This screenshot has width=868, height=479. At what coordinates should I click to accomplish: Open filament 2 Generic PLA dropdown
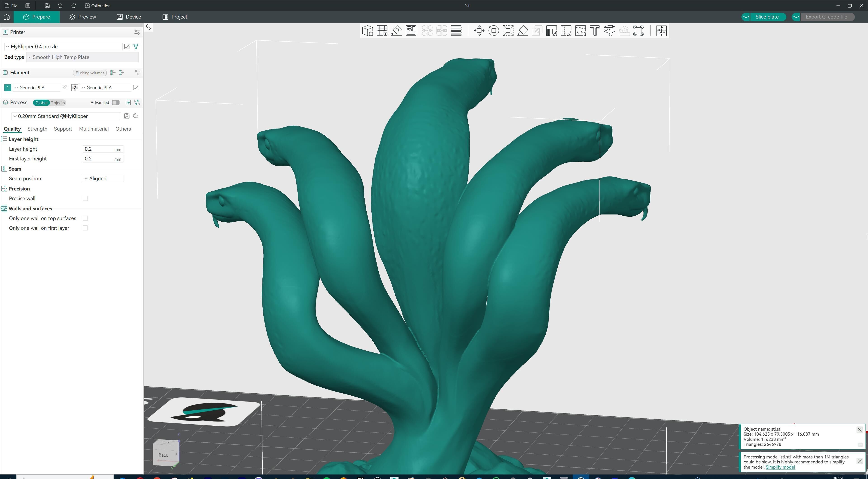106,88
